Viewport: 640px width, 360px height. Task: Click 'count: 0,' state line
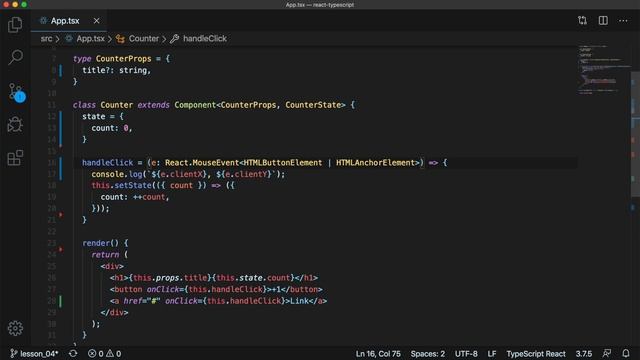click(111, 128)
